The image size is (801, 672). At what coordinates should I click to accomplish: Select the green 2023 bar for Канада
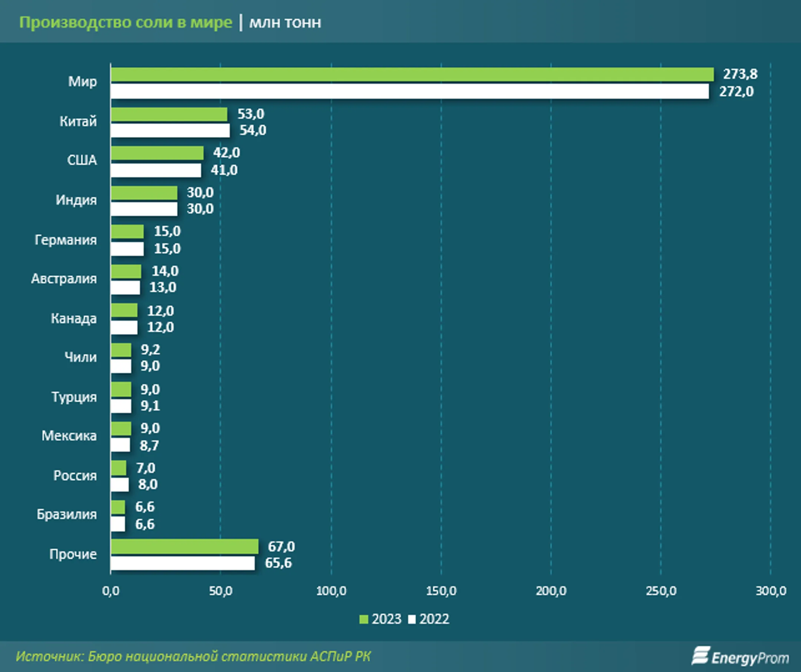click(x=124, y=310)
